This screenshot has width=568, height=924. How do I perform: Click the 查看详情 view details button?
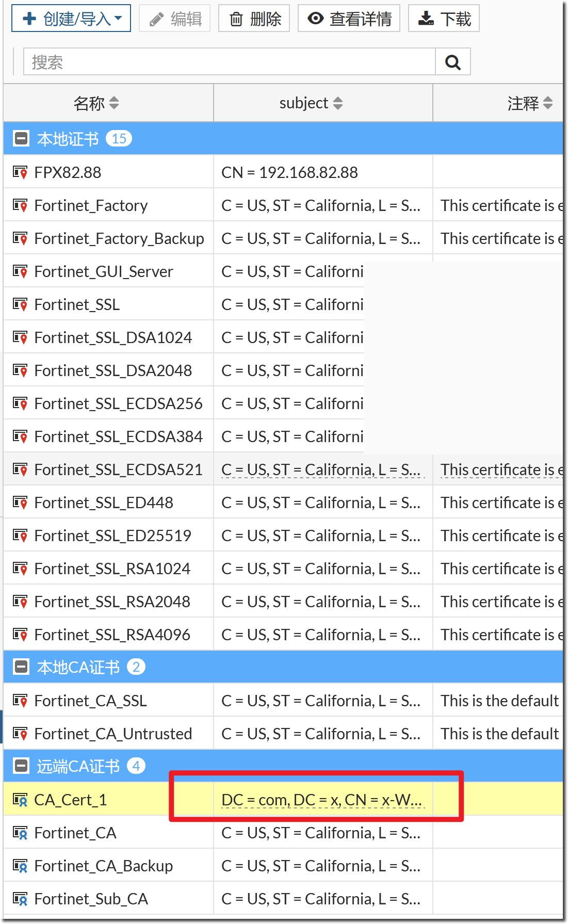tap(349, 19)
